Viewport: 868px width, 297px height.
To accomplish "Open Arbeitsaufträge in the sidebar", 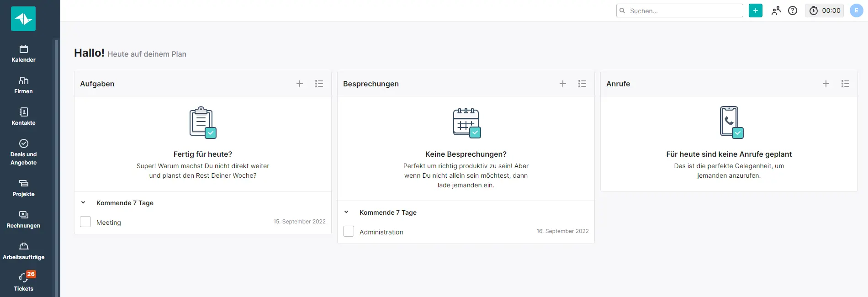I will [x=23, y=251].
